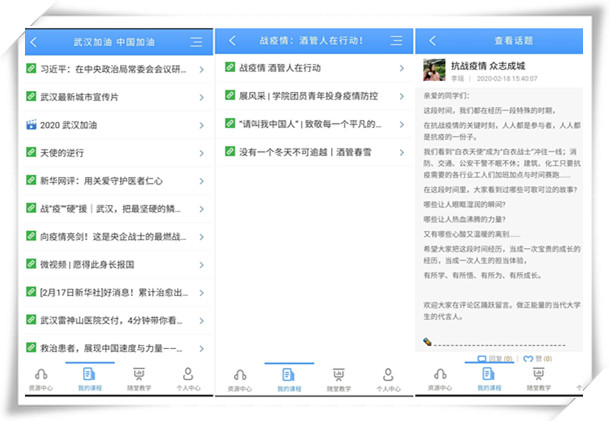This screenshot has width=610, height=421.
Task: Expand chevron for 武汉最新城市宣传片
Action: point(201,98)
